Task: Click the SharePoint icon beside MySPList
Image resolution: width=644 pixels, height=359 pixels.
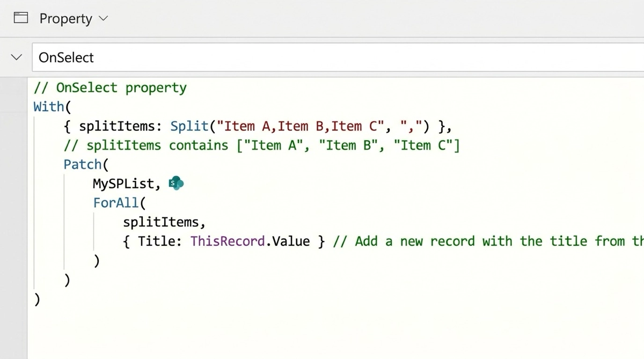Action: (176, 184)
